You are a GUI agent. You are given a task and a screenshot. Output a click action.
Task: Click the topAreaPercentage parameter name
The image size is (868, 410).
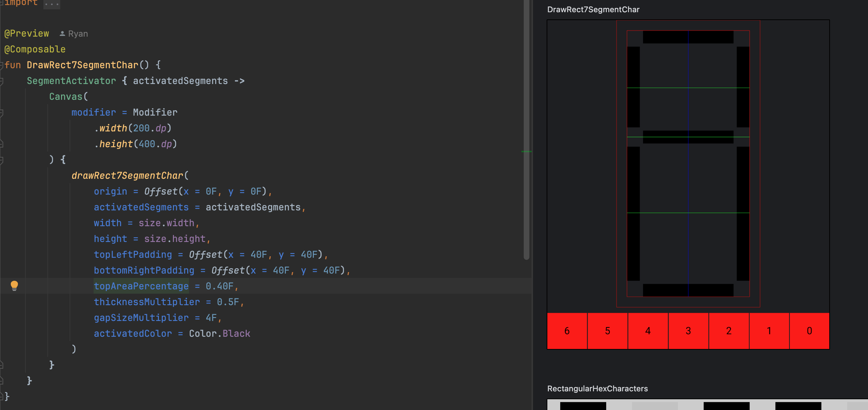pyautogui.click(x=141, y=286)
